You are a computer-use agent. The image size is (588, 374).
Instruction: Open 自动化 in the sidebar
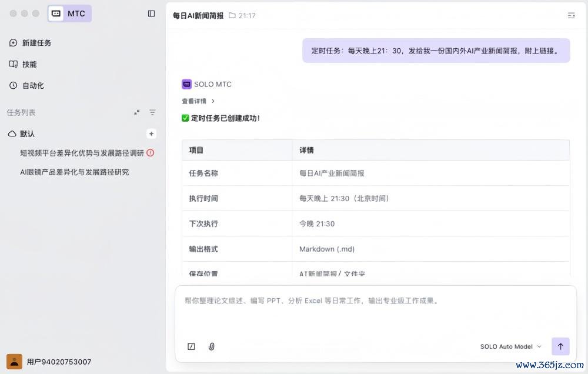point(26,85)
